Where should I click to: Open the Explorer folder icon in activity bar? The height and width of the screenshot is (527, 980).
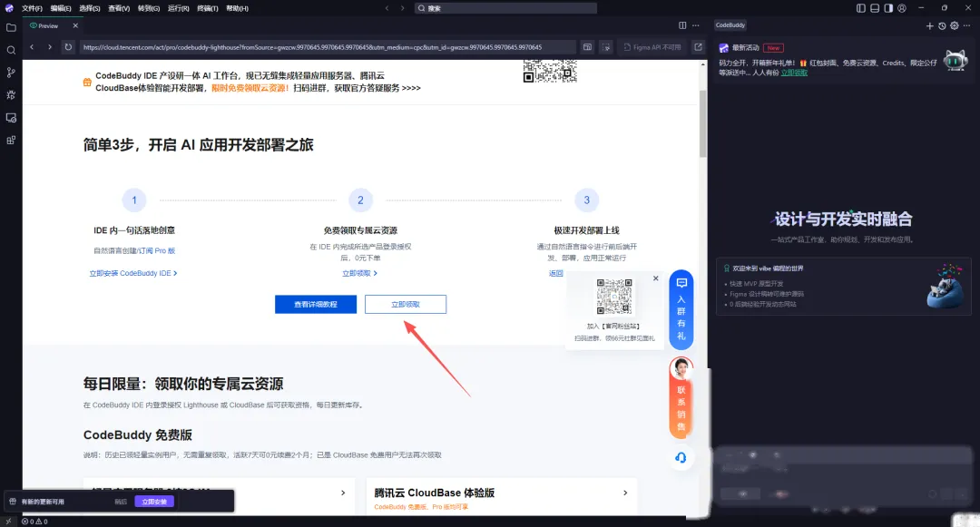(x=11, y=27)
